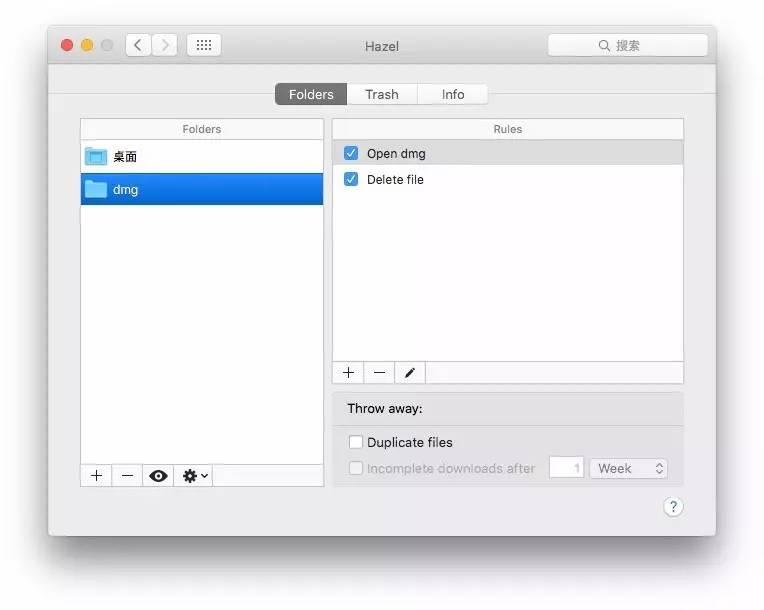Select the 桌面 folder in Folders list

coord(202,156)
